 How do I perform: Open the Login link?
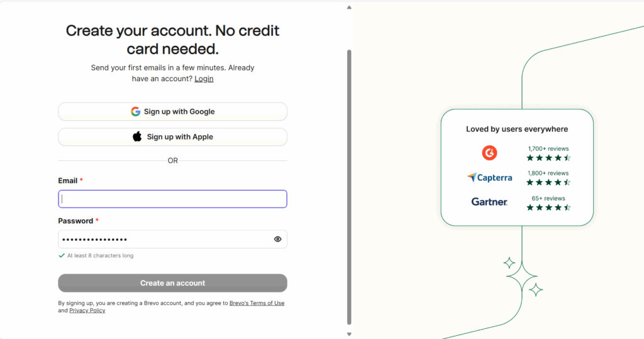204,79
